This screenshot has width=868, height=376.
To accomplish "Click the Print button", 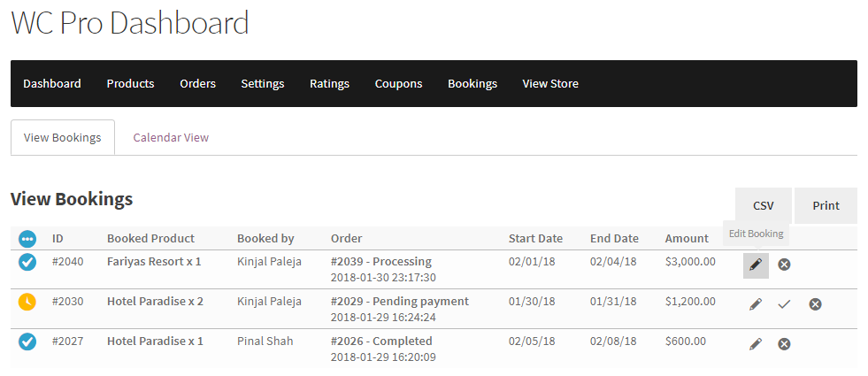I will point(826,205).
